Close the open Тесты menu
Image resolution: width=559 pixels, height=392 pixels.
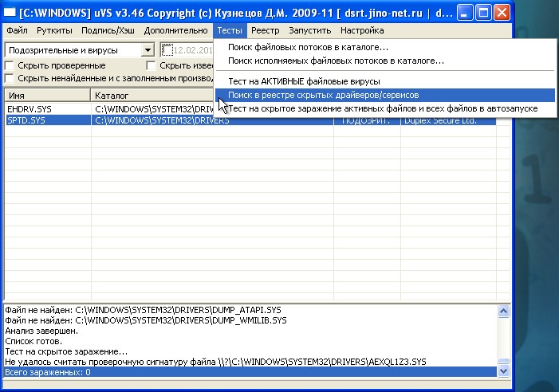[x=230, y=30]
